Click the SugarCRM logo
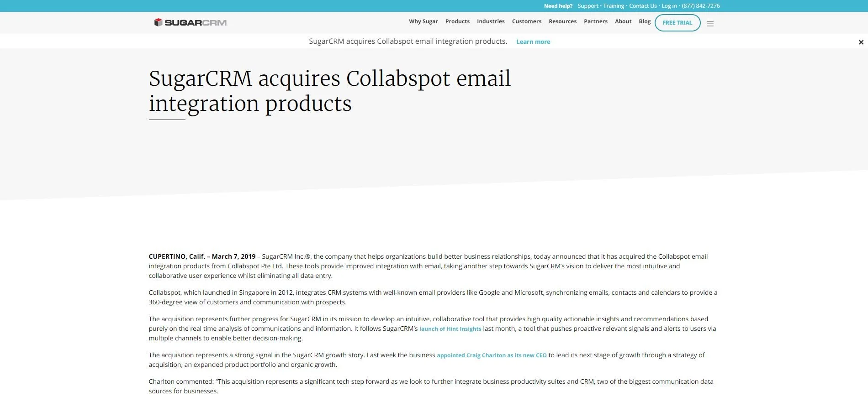868x402 pixels. [191, 22]
